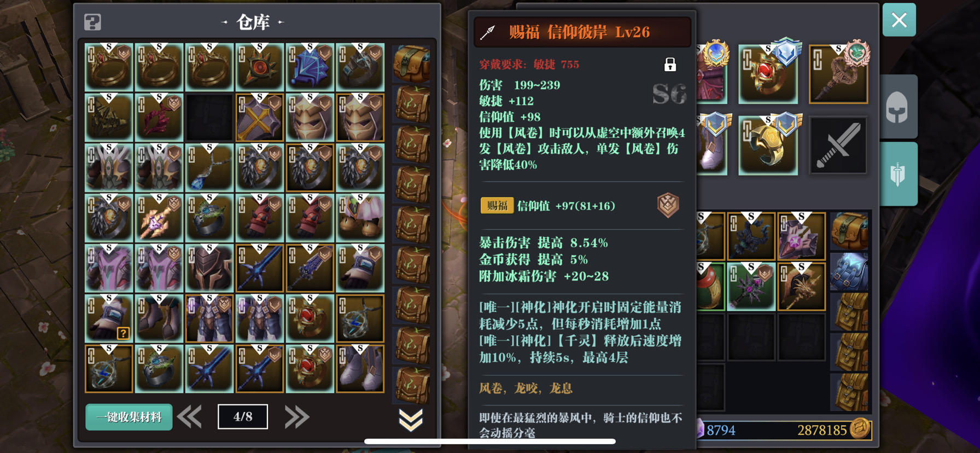Expand warehouse bag list with double chevron
The image size is (980, 453).
click(x=410, y=420)
